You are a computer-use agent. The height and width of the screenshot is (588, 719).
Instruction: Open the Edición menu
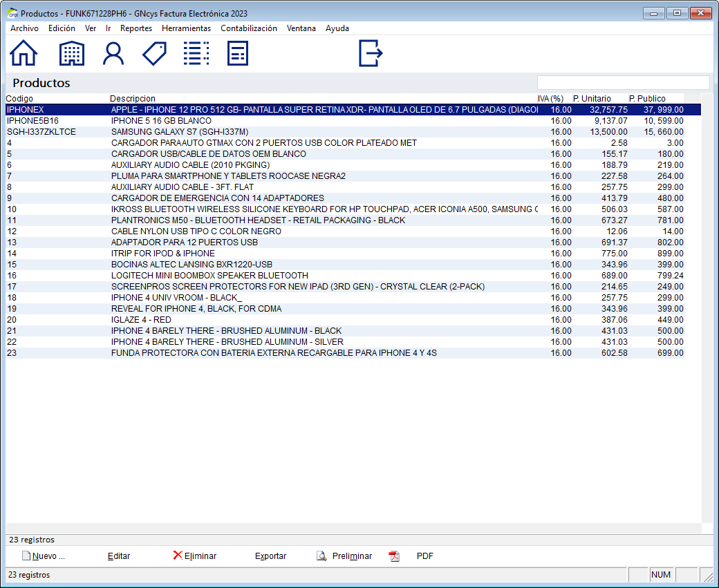[62, 28]
